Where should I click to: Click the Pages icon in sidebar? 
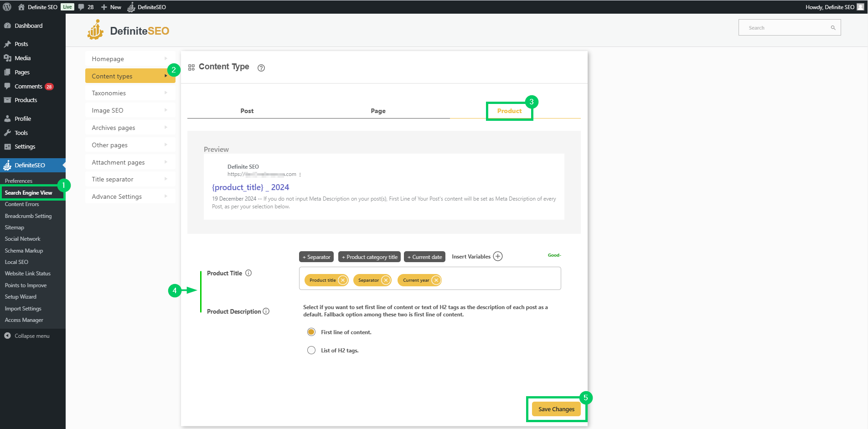[x=7, y=72]
